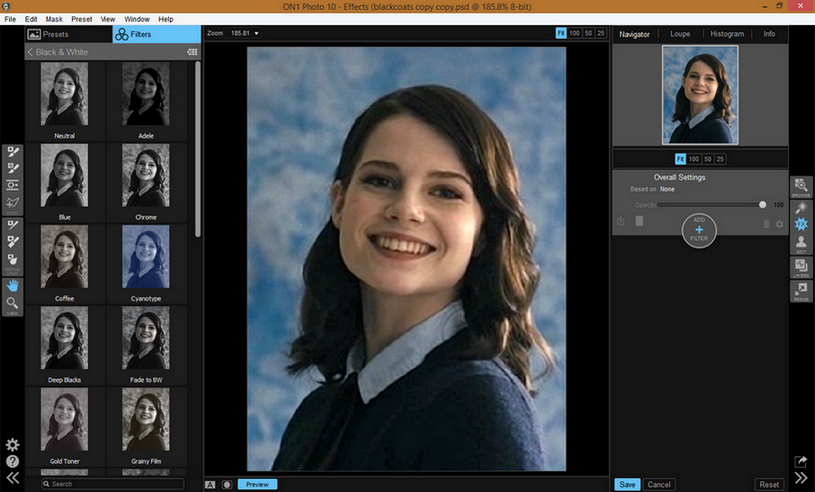Switch to the Loupe tab
815x492 pixels.
pyautogui.click(x=680, y=34)
